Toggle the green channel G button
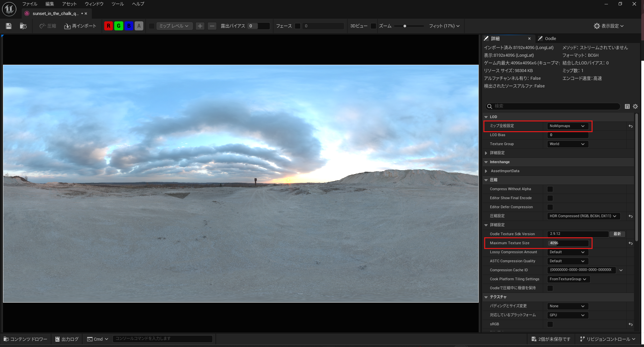Screen dimensions: 644x347 point(119,26)
